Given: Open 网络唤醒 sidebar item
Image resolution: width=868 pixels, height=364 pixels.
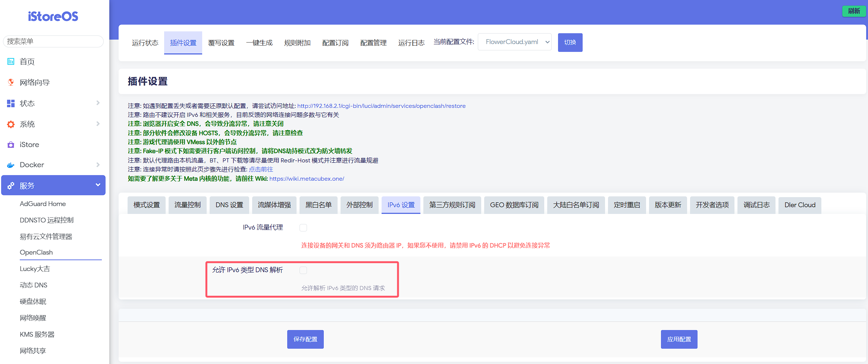Looking at the screenshot, I should click(33, 318).
